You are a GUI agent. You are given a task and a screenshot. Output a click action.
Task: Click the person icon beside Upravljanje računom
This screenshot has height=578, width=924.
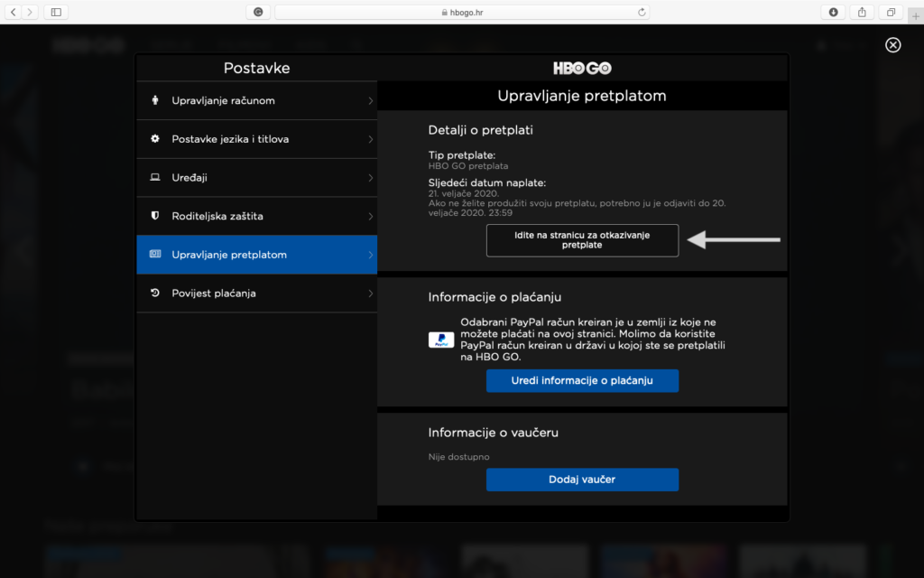click(x=154, y=100)
